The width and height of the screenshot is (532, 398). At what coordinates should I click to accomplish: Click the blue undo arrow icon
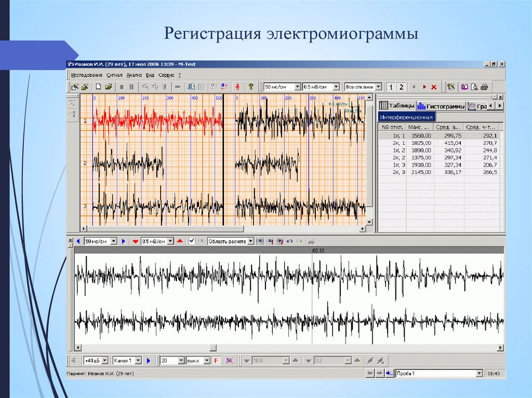289,241
